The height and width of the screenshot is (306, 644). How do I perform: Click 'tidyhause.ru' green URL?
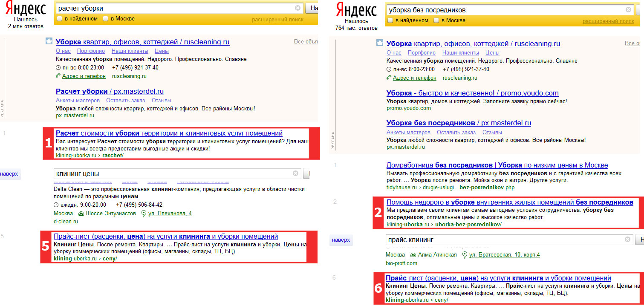[x=401, y=187]
